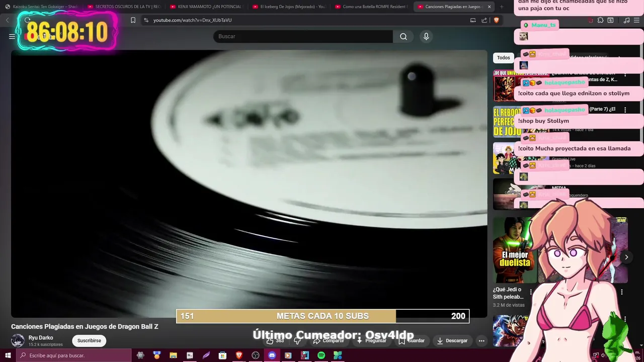Click the YouTube Buscar search field

pyautogui.click(x=303, y=36)
